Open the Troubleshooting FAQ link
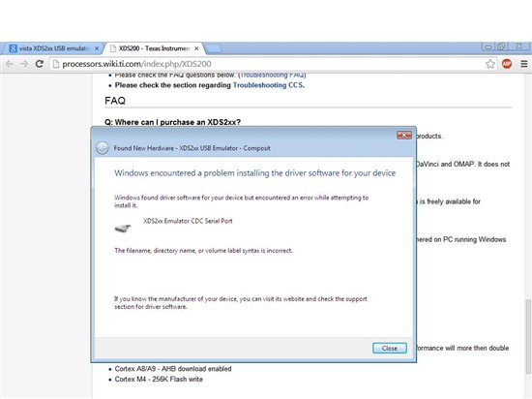 click(x=273, y=75)
